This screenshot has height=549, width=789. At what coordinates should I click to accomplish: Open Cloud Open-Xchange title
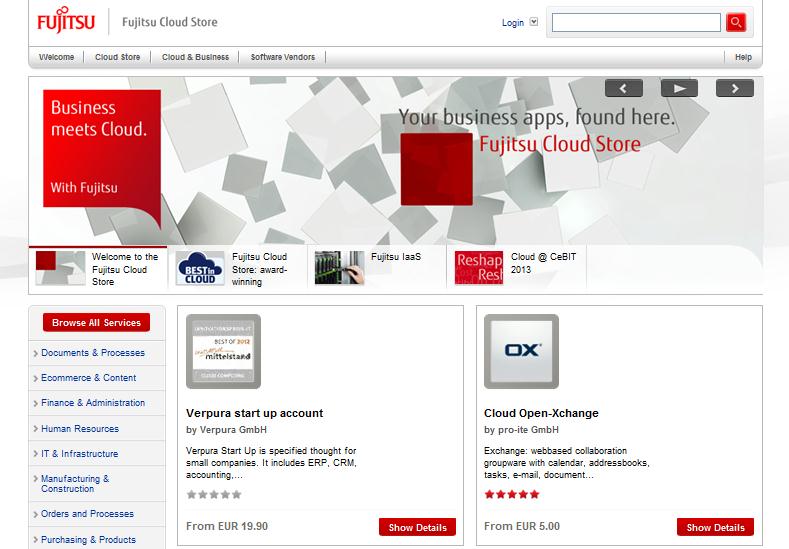pyautogui.click(x=541, y=413)
